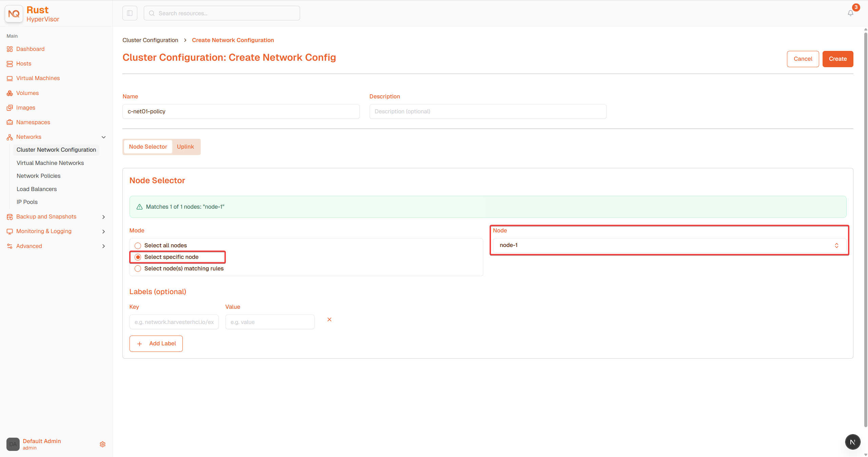The height and width of the screenshot is (457, 868).
Task: Open Virtual Machine Networks menu item
Action: (50, 163)
